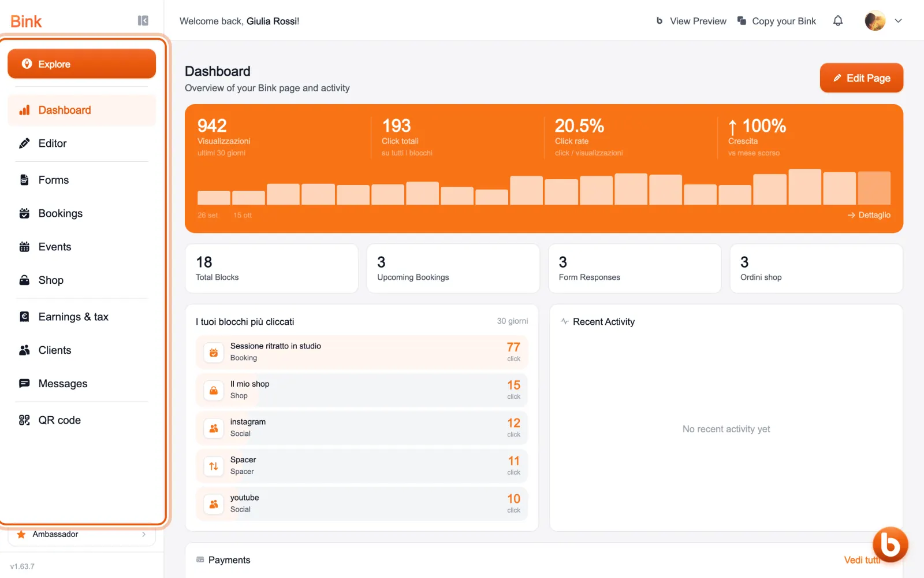The width and height of the screenshot is (924, 578).
Task: Click the Edit Page button
Action: 862,78
